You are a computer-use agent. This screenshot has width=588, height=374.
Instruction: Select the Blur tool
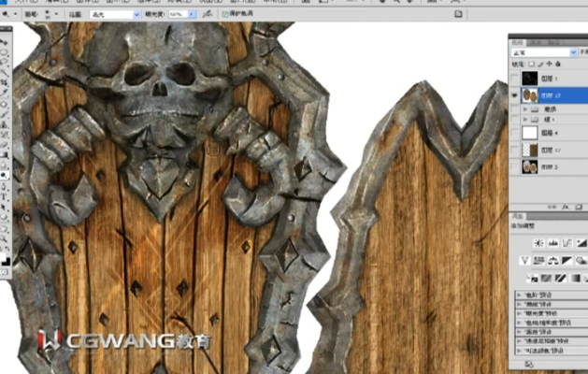coord(4,165)
